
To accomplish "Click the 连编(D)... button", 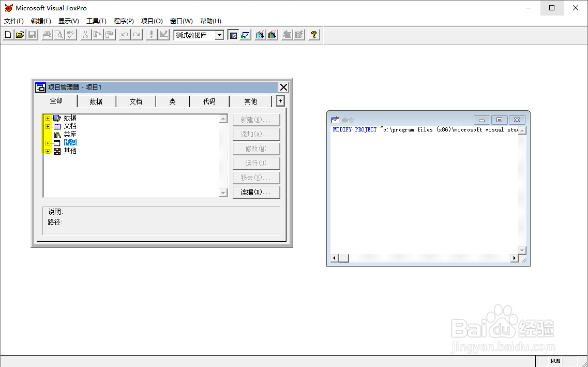I will [256, 192].
